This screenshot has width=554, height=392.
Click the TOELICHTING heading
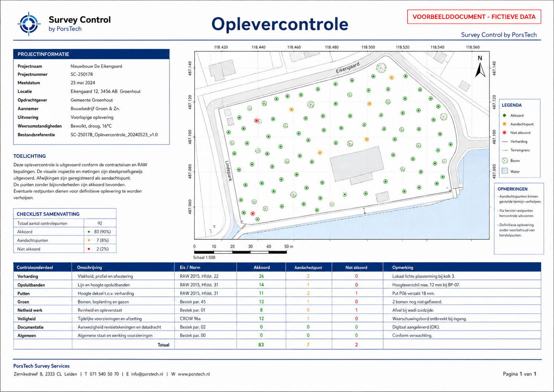pos(30,156)
